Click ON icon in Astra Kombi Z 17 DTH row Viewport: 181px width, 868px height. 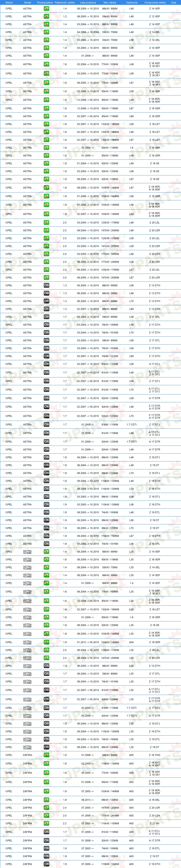tap(46, 681)
